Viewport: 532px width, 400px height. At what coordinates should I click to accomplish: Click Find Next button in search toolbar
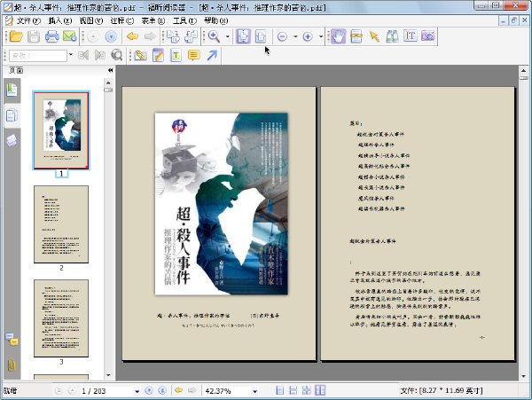[99, 55]
